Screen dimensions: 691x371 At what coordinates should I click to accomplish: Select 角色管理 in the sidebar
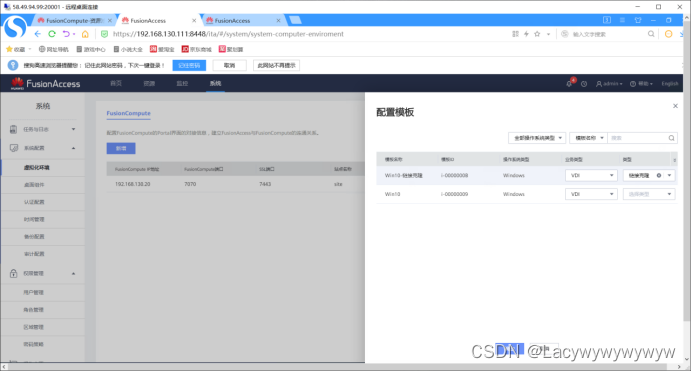[x=34, y=309]
